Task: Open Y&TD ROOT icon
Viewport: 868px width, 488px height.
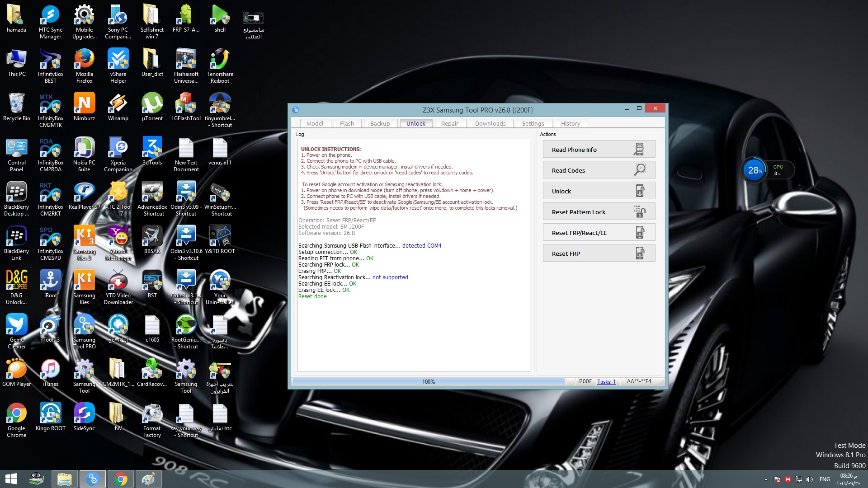Action: click(220, 240)
